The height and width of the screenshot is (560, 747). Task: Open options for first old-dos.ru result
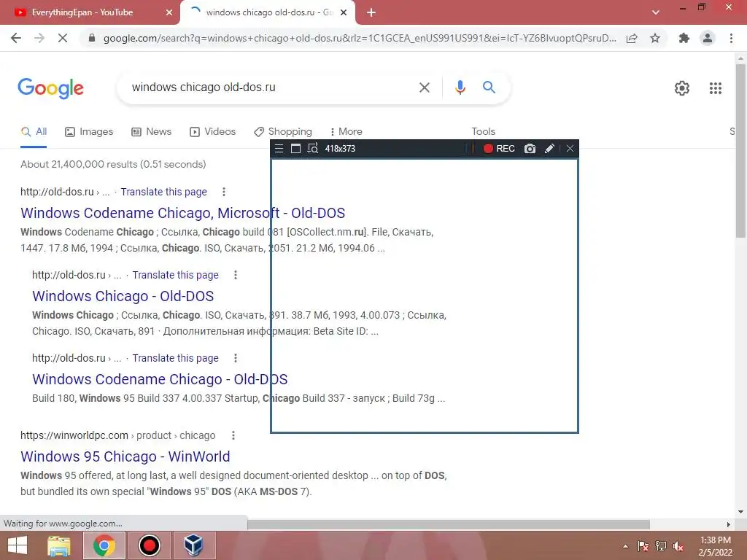(223, 192)
